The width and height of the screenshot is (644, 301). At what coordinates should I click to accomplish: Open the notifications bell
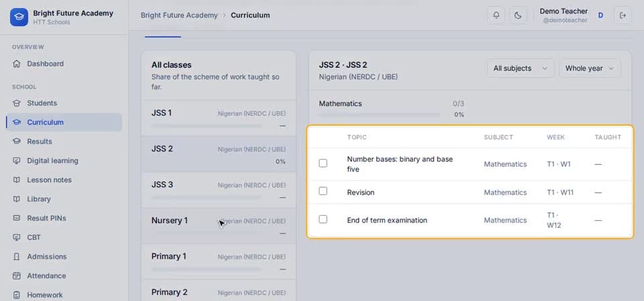coord(496,15)
